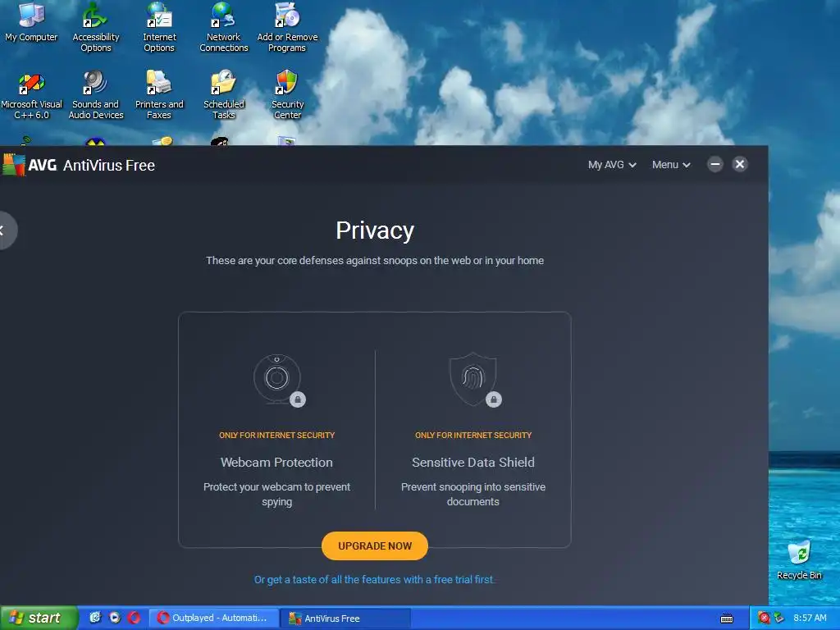Click the lock badge on webcam icon
840x630 pixels.
pos(298,399)
